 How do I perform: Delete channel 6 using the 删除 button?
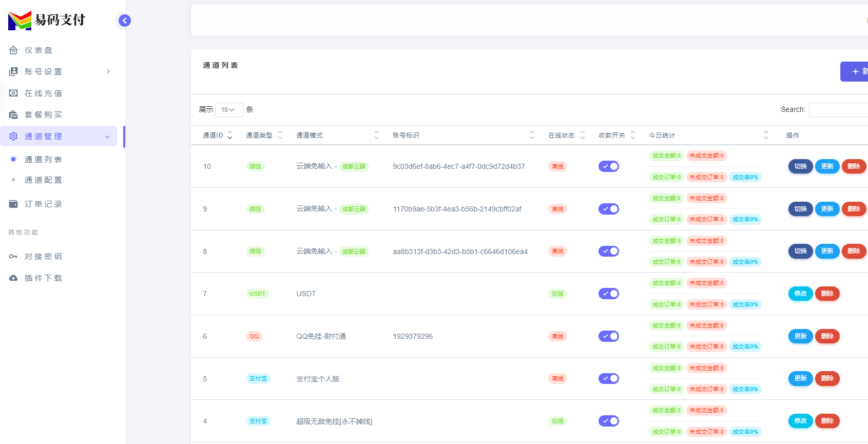[827, 336]
